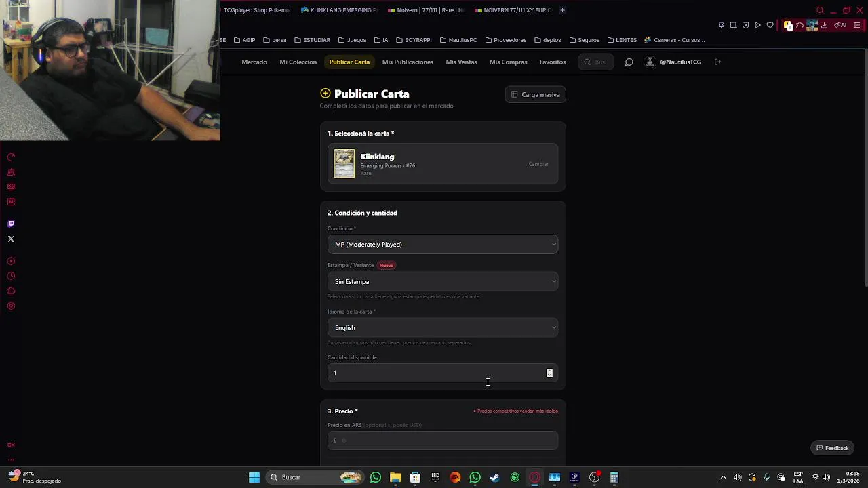Open the ESTUDIAR bookmarks folder
Image resolution: width=868 pixels, height=488 pixels.
tap(312, 40)
